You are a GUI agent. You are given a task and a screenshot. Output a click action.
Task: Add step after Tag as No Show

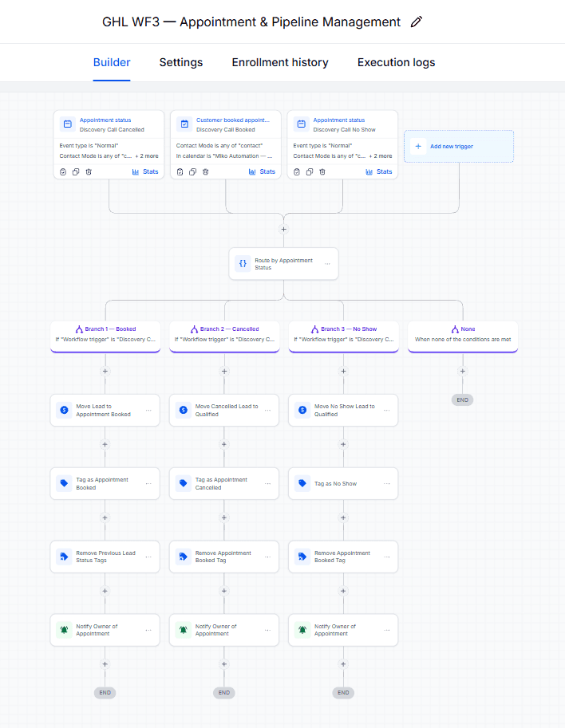[343, 517]
